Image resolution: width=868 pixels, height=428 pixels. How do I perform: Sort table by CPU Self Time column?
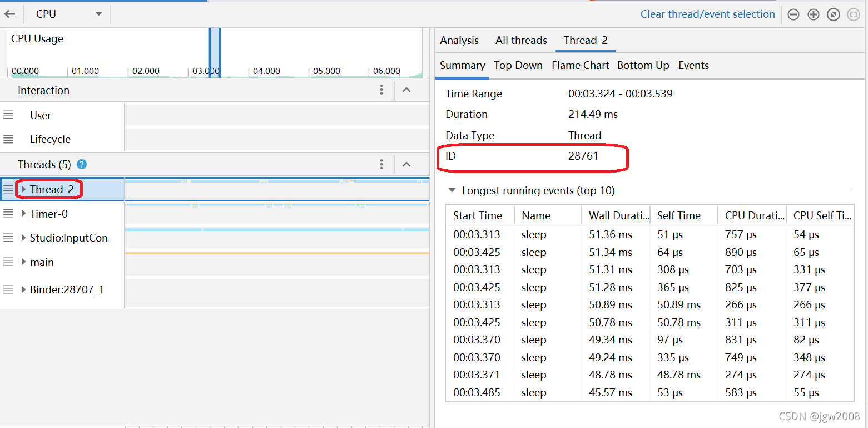820,215
